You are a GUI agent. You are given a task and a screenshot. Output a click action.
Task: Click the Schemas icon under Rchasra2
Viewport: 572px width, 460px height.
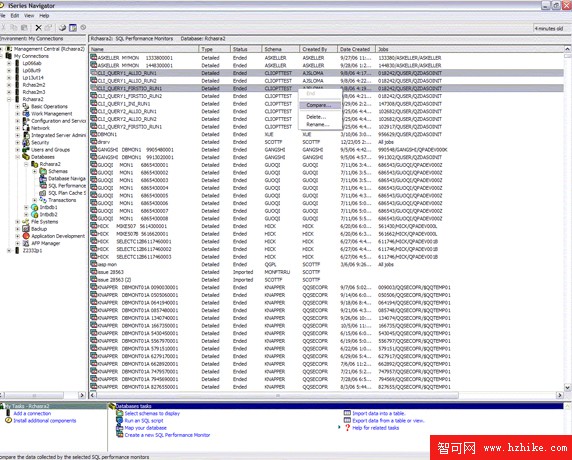pos(43,171)
